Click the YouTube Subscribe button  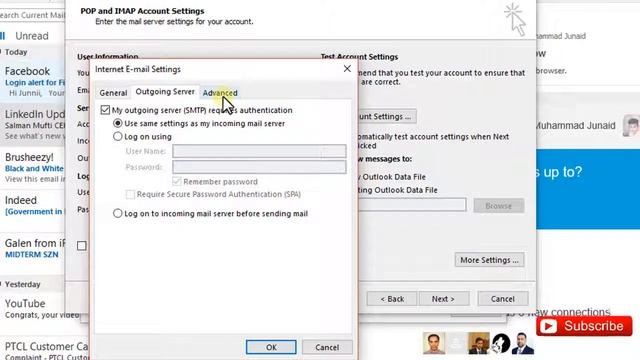coord(584,326)
